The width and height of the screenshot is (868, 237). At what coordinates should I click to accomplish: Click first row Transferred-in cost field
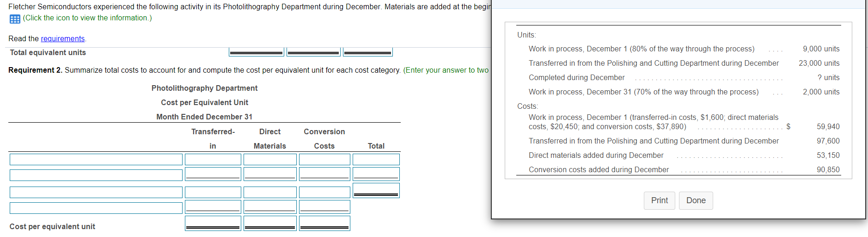[x=213, y=160]
